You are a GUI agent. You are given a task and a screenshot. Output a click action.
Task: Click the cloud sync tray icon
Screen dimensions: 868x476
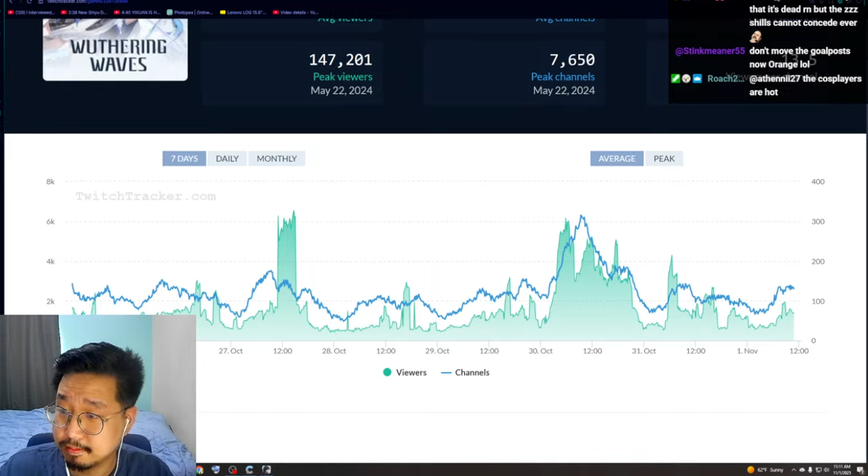[x=802, y=470]
